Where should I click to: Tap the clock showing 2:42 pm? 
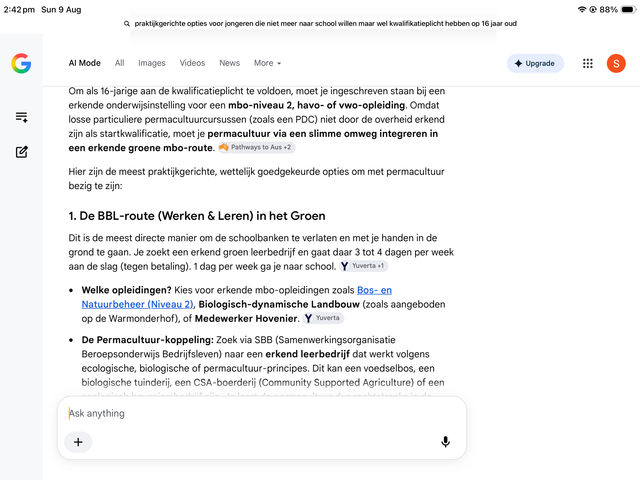19,9
